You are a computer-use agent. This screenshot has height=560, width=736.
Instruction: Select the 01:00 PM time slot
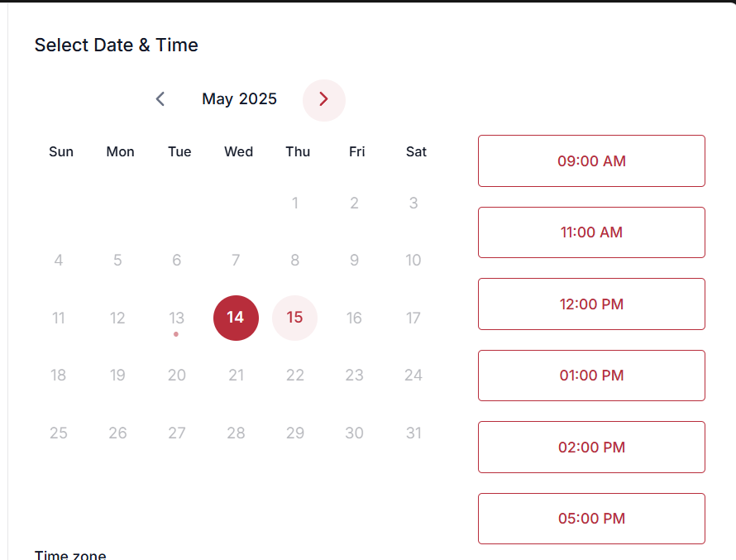[x=591, y=376]
